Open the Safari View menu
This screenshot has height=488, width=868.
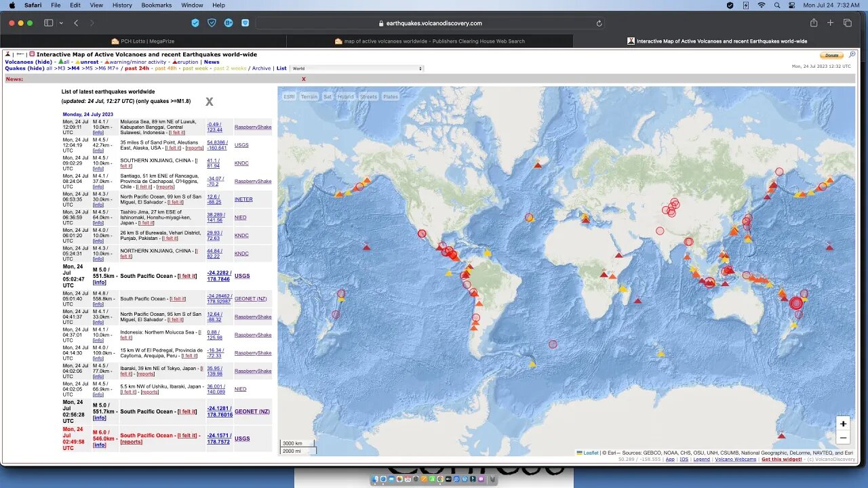pyautogui.click(x=96, y=5)
